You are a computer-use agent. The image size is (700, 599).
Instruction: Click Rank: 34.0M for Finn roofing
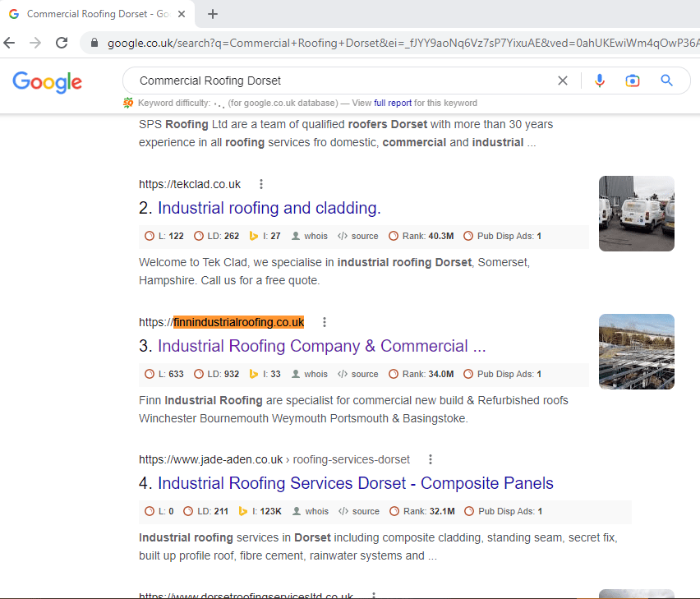pos(421,374)
